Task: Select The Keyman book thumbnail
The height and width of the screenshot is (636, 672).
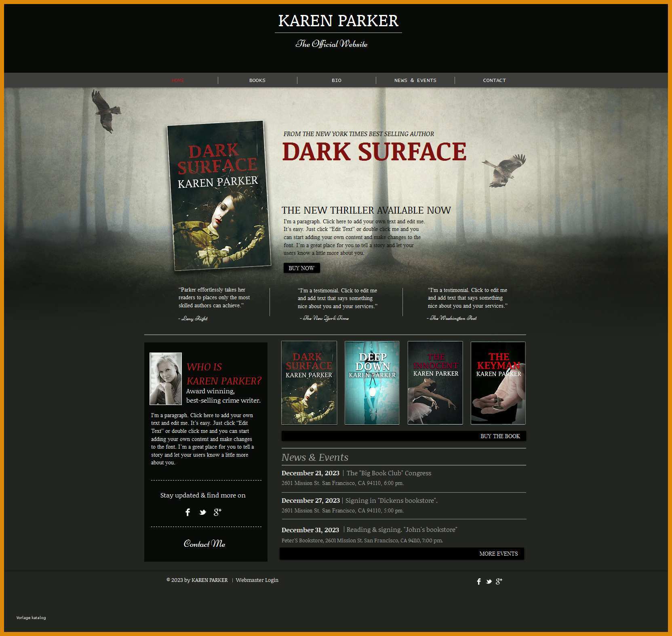Action: (x=498, y=383)
